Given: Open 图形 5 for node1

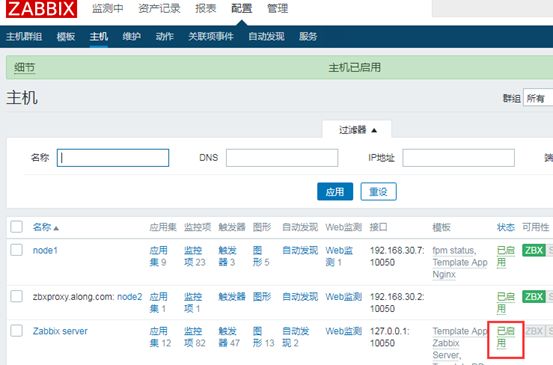Looking at the screenshot, I should pyautogui.click(x=261, y=256).
